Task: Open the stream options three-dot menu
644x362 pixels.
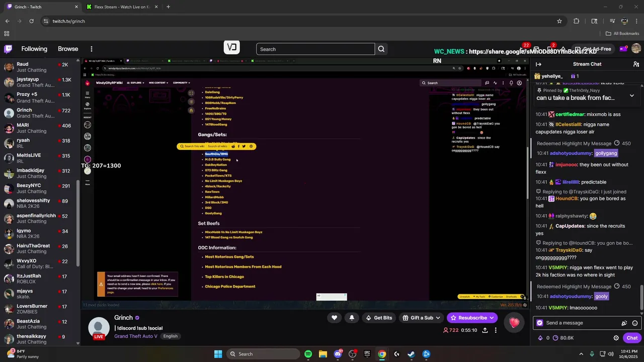Action: (x=496, y=330)
